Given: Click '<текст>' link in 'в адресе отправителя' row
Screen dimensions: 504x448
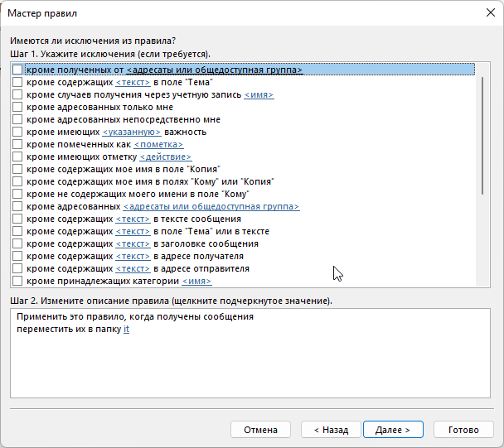Looking at the screenshot, I should point(133,269).
